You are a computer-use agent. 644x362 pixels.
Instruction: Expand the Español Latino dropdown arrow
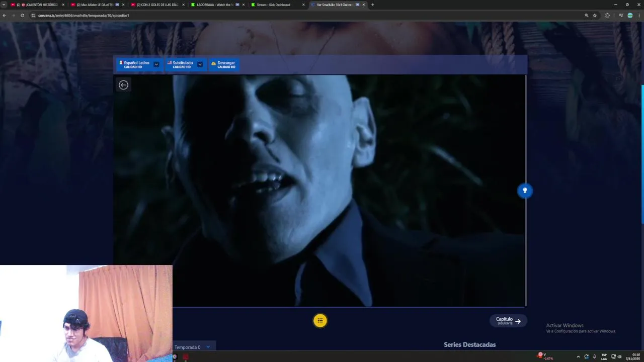coord(156,64)
